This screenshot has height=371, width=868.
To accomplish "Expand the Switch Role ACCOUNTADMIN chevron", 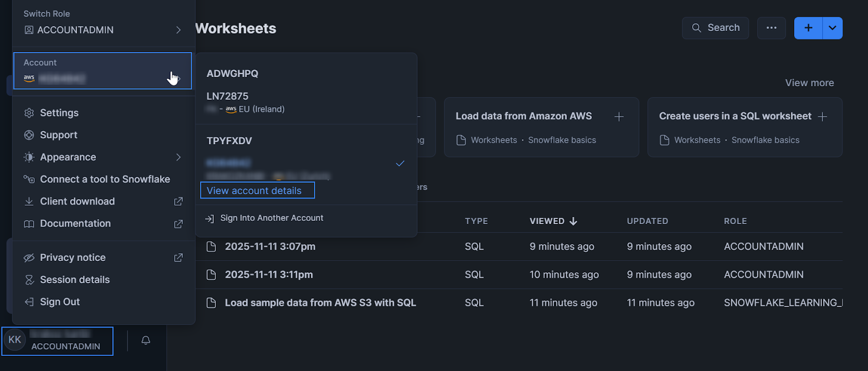I will 178,30.
